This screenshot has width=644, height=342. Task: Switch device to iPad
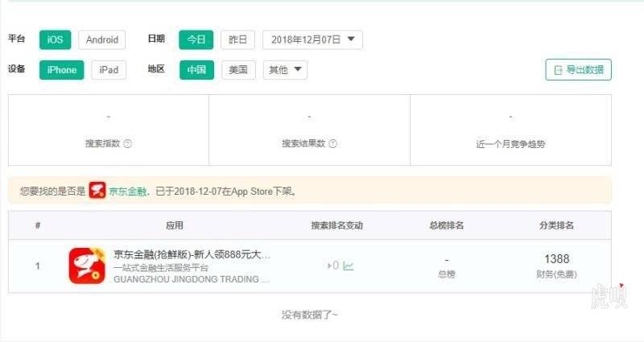point(109,70)
